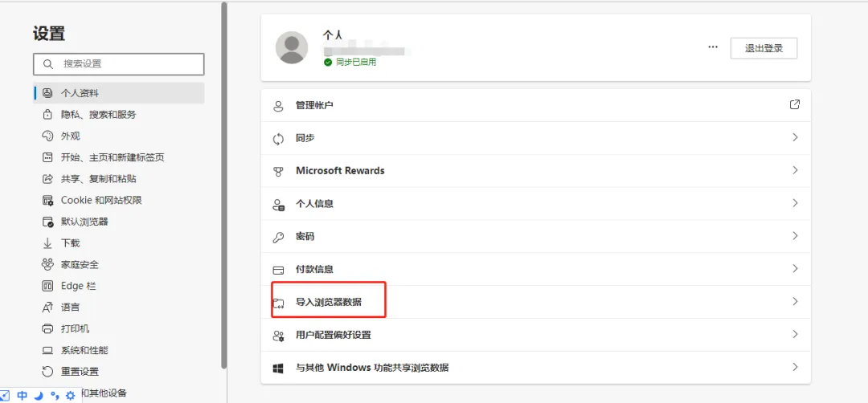Expand the 个人信息 row chevron
Screen dimensions: 868x403
pyautogui.click(x=795, y=203)
